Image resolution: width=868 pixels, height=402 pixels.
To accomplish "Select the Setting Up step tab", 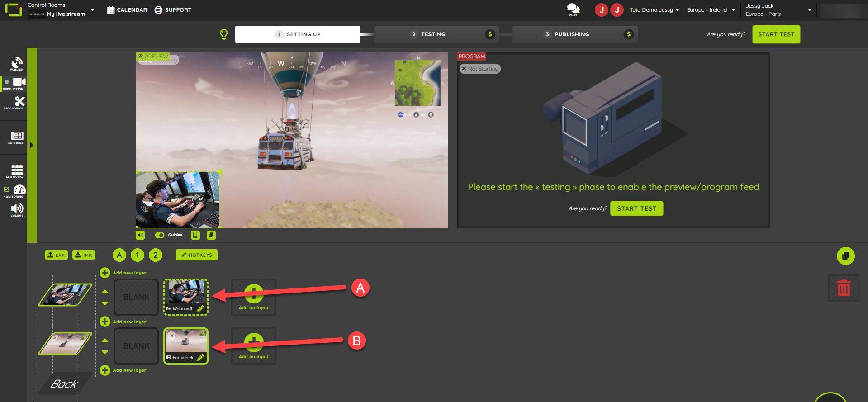I will (298, 34).
